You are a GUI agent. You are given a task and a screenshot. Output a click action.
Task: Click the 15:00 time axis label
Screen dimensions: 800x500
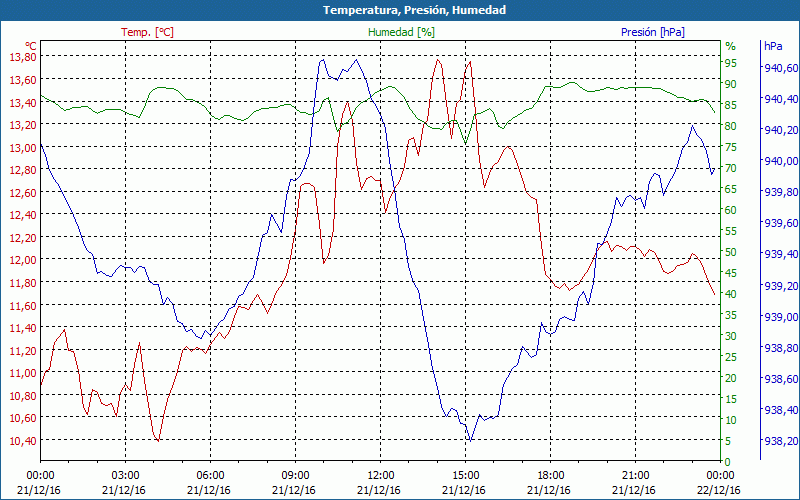(465, 474)
